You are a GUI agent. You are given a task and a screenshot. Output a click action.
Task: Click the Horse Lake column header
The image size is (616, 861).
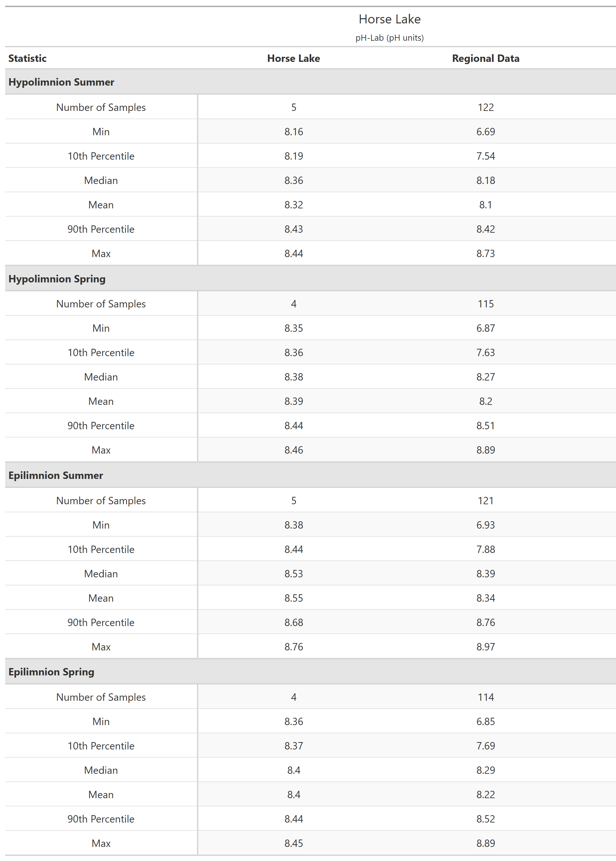[293, 58]
